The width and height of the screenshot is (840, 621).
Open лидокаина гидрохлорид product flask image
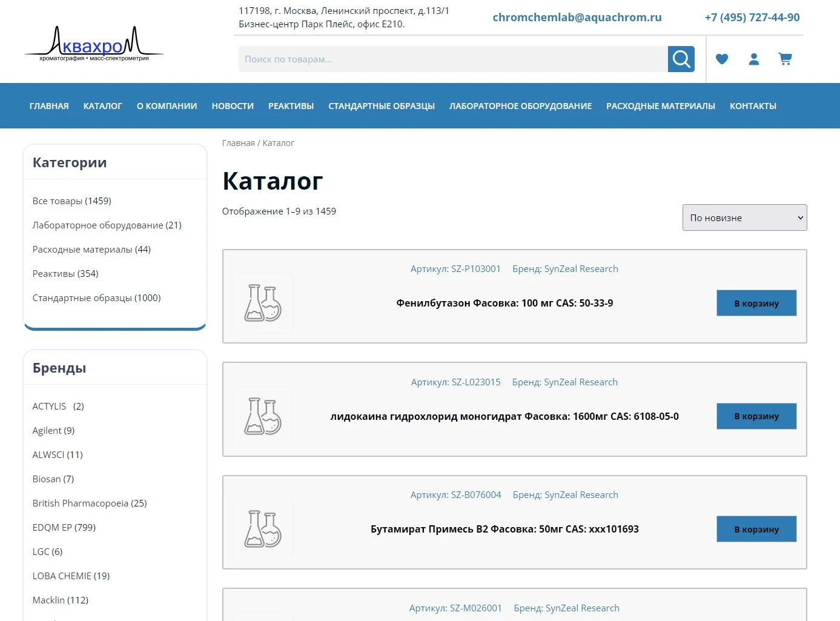(x=263, y=416)
